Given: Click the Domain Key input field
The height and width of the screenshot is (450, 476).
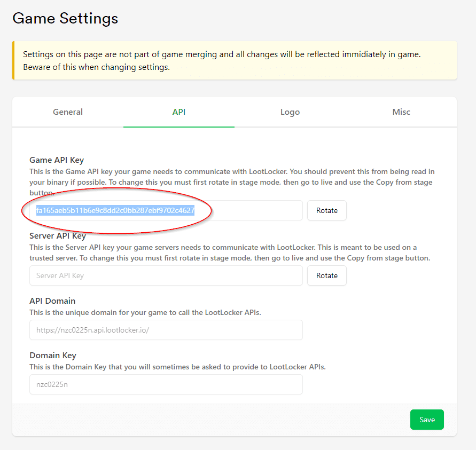Looking at the screenshot, I should (166, 384).
